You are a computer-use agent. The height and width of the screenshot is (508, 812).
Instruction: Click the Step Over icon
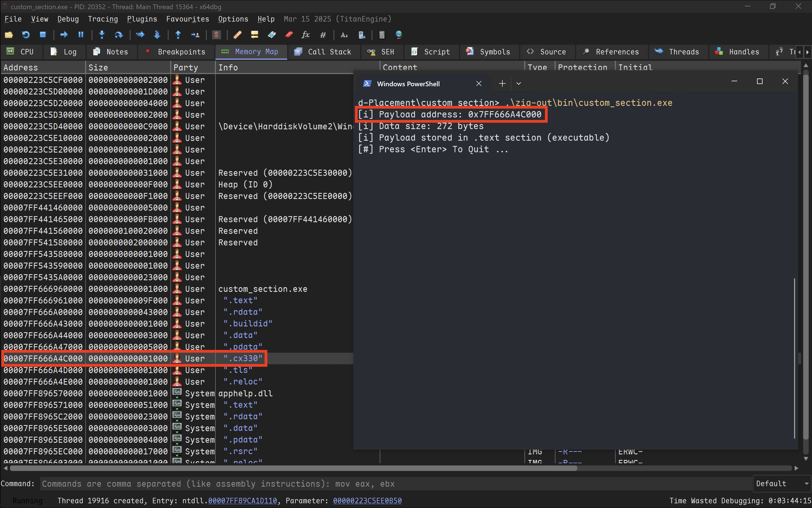pos(119,35)
